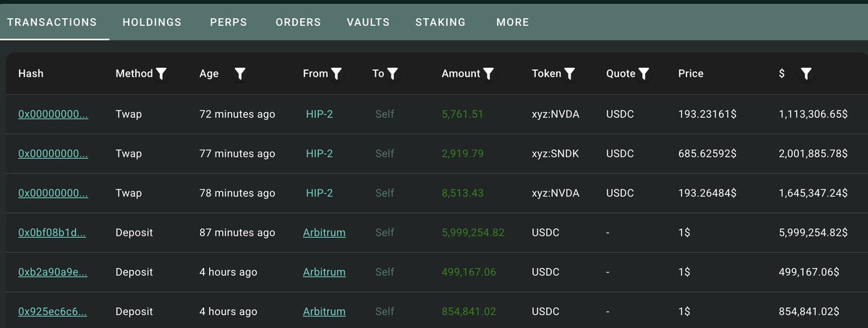
Task: Click Arbitrum link for 5,999,254.82 deposit
Action: (x=324, y=233)
